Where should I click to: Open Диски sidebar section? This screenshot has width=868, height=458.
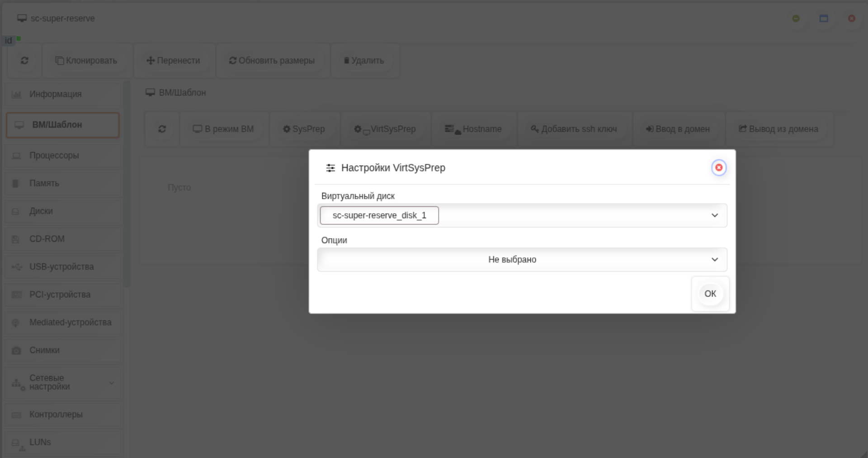[x=63, y=211]
